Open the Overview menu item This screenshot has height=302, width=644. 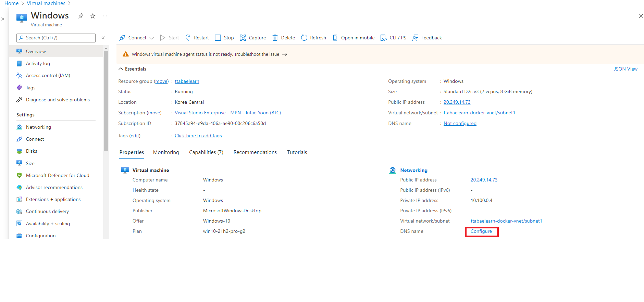(x=56, y=51)
